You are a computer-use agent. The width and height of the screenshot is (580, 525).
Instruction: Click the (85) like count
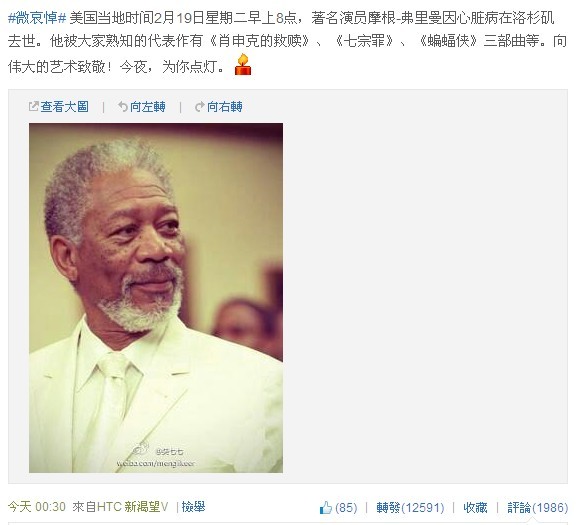pyautogui.click(x=346, y=508)
